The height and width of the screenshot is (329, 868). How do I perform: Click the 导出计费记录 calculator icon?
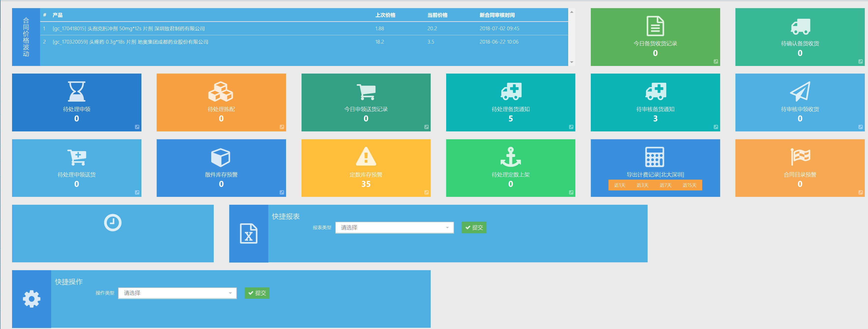[655, 157]
